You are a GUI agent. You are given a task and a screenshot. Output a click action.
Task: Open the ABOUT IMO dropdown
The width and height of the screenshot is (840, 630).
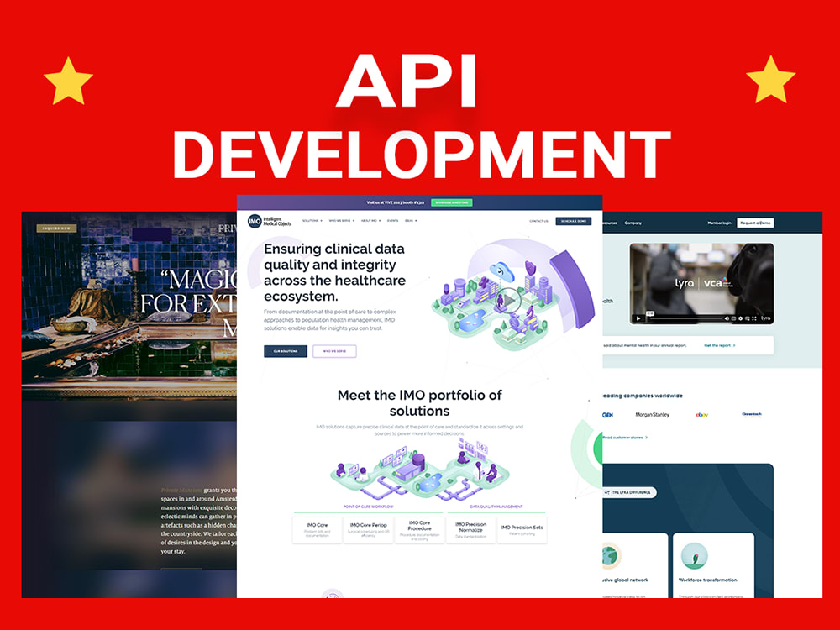click(369, 220)
